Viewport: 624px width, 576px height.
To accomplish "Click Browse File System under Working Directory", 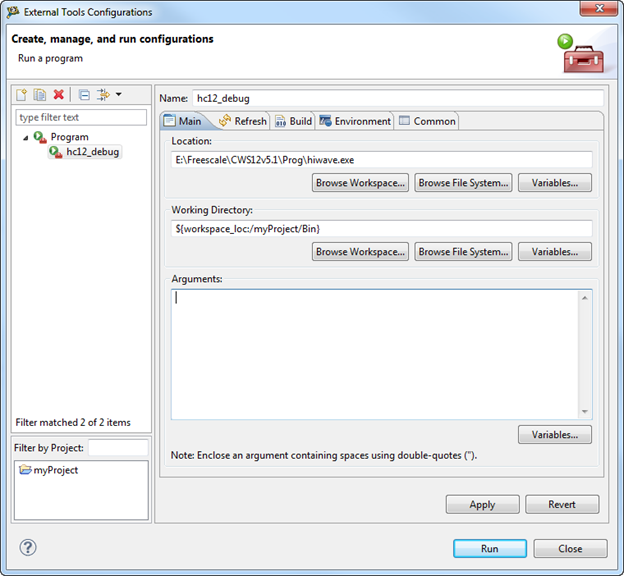I will coord(463,252).
